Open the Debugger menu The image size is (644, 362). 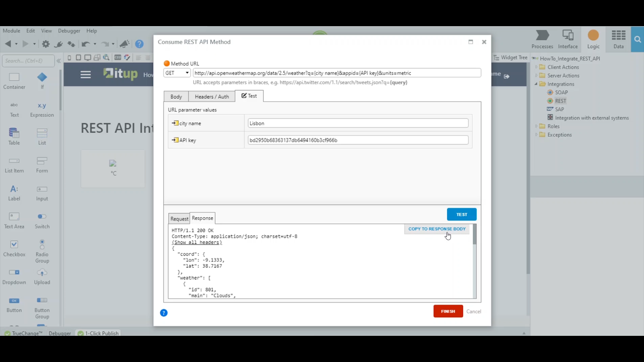(x=69, y=31)
